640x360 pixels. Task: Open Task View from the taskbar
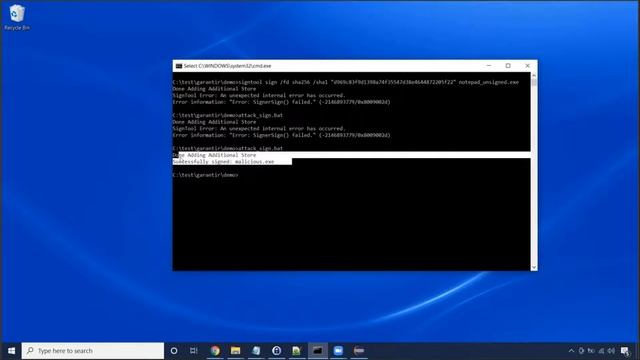click(x=194, y=351)
